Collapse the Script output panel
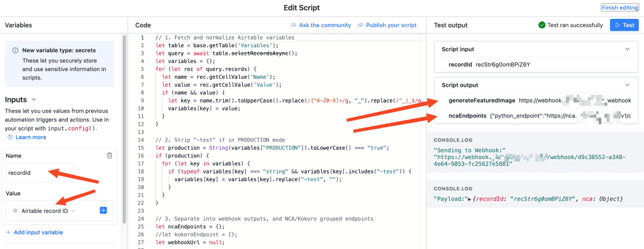The height and width of the screenshot is (249, 644). pyautogui.click(x=627, y=85)
